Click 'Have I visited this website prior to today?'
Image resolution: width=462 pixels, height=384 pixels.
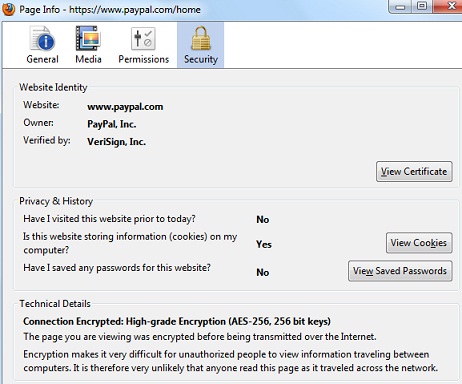[x=109, y=219]
